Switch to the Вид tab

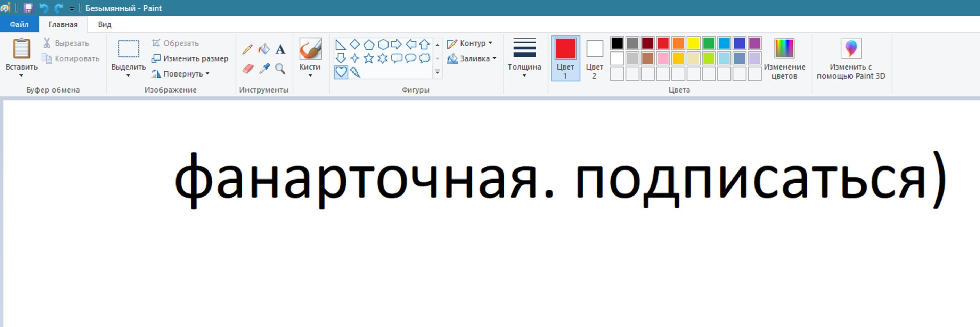pos(105,24)
